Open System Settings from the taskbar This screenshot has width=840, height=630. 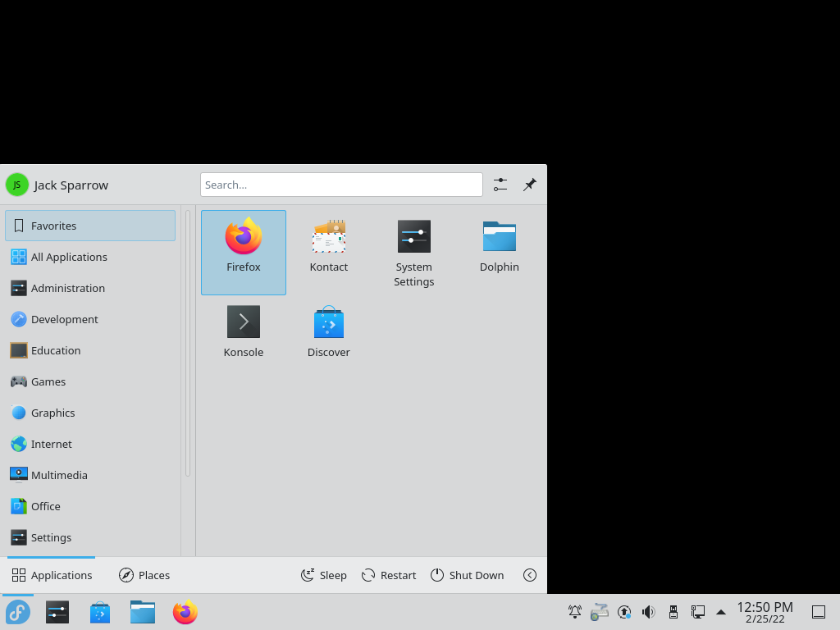[x=57, y=612]
